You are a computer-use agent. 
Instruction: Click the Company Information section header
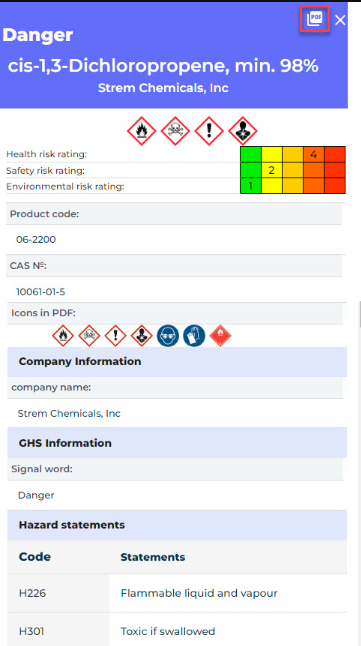pos(177,362)
